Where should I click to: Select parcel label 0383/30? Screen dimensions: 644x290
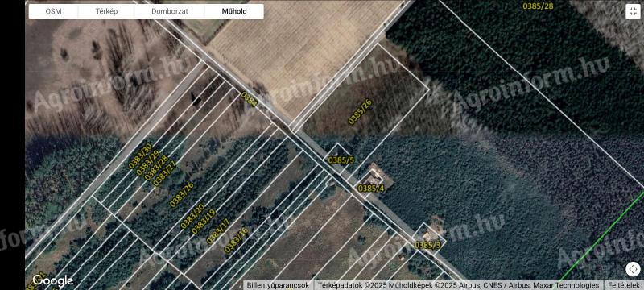140,155
